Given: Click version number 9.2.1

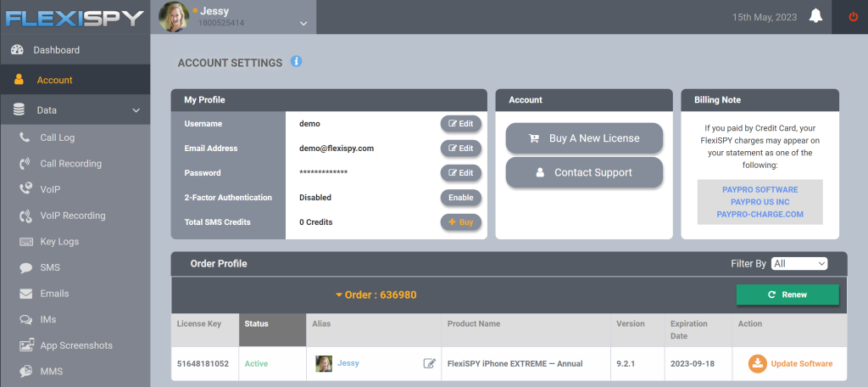Looking at the screenshot, I should tap(626, 364).
